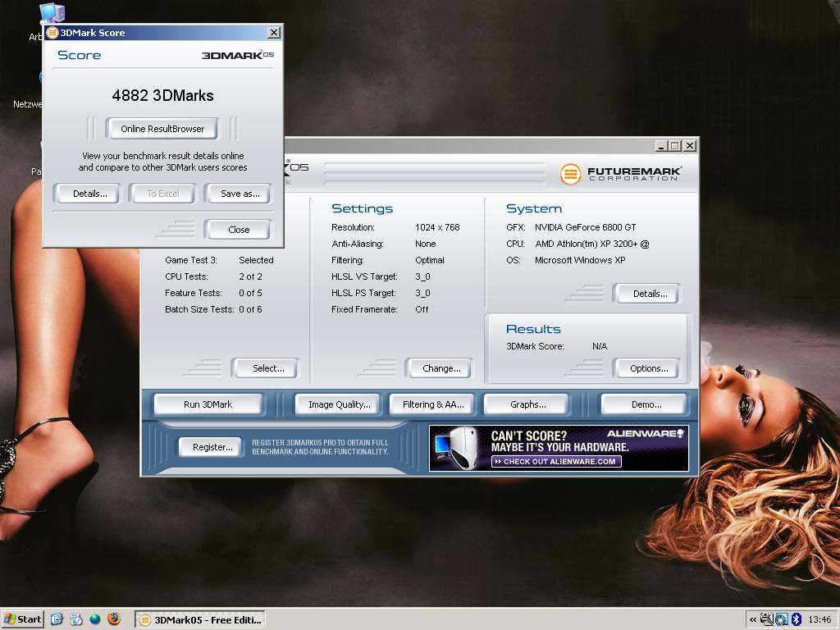Minimize the 3DMark05 main window
Image resolution: width=840 pixels, height=630 pixels.
coord(662,146)
